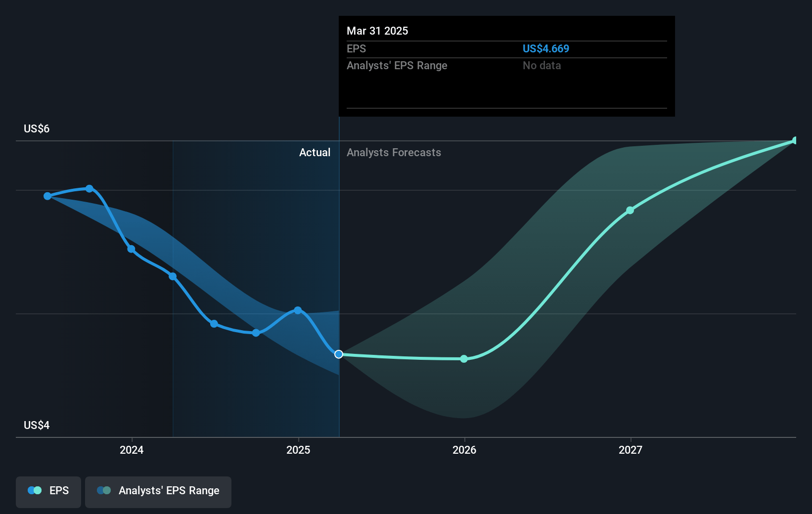Click the 'No data' analysts range value

(x=542, y=65)
